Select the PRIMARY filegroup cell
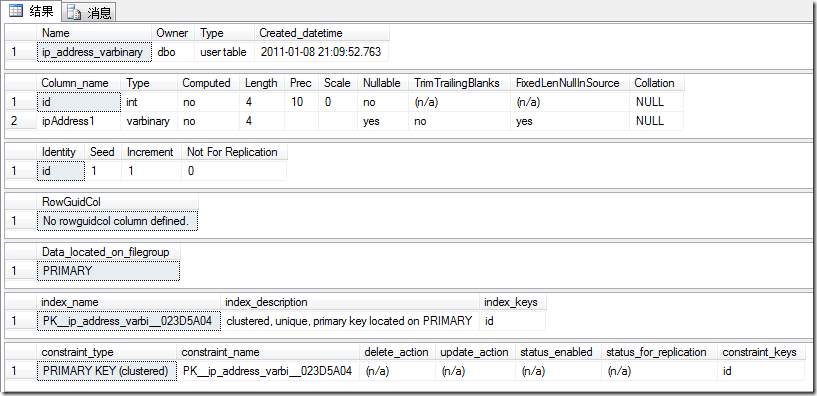 (108, 271)
